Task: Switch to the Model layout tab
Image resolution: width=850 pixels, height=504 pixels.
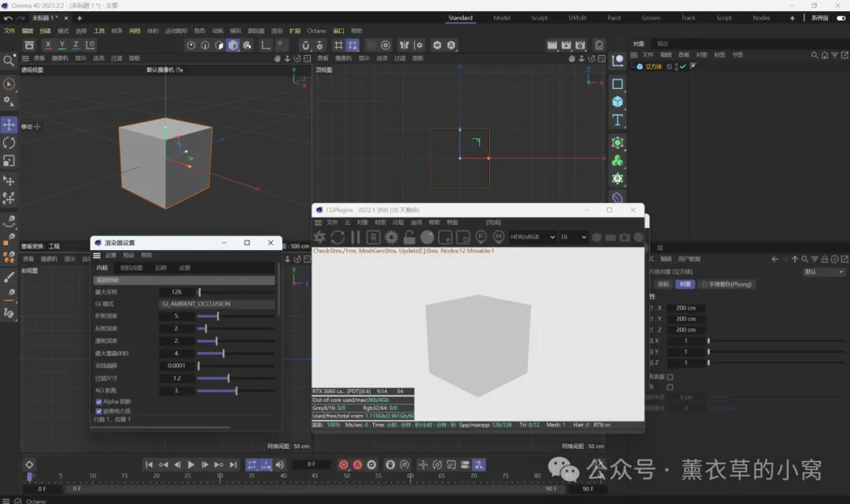Action: [x=501, y=18]
